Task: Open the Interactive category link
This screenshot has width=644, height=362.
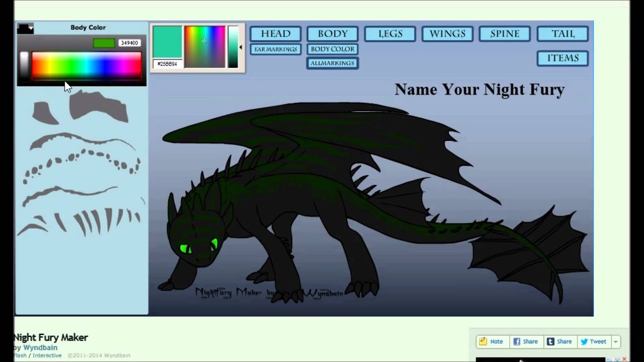Action: point(47,355)
